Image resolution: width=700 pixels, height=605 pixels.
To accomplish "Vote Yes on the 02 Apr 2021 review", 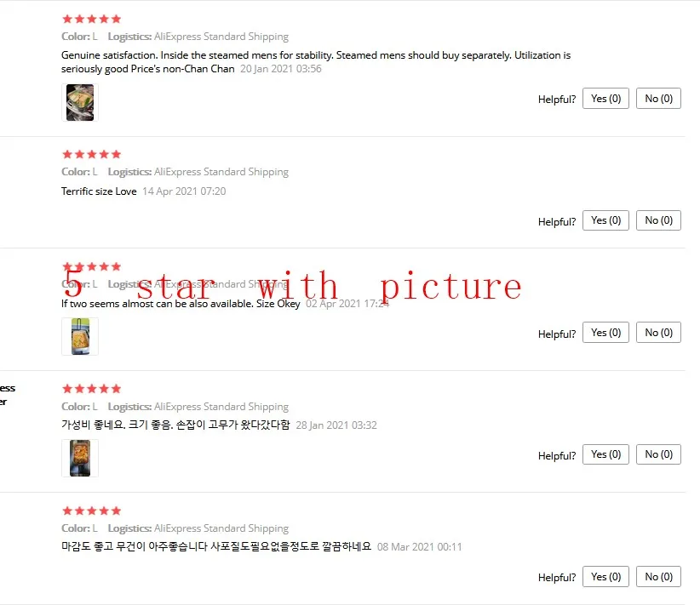I will [x=605, y=333].
